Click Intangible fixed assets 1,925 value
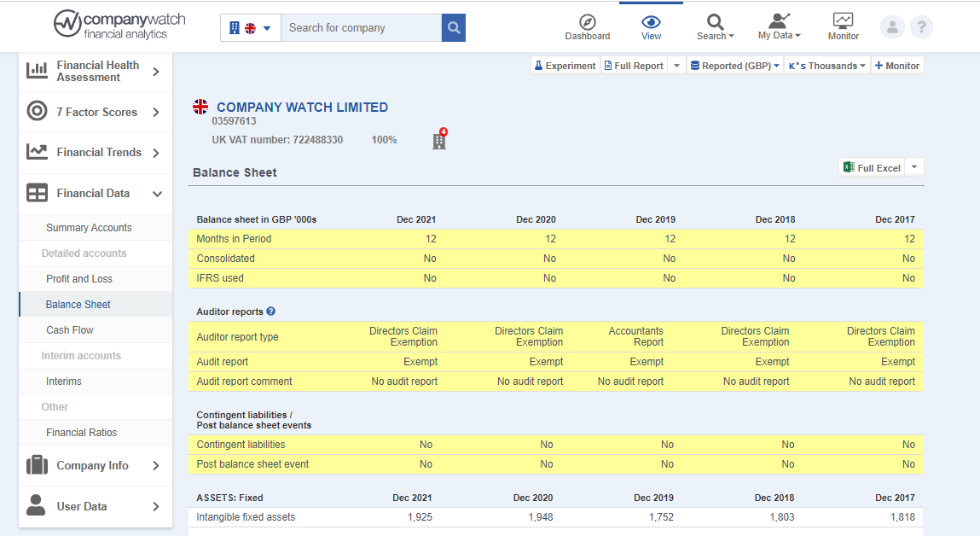The height and width of the screenshot is (536, 980). [420, 517]
